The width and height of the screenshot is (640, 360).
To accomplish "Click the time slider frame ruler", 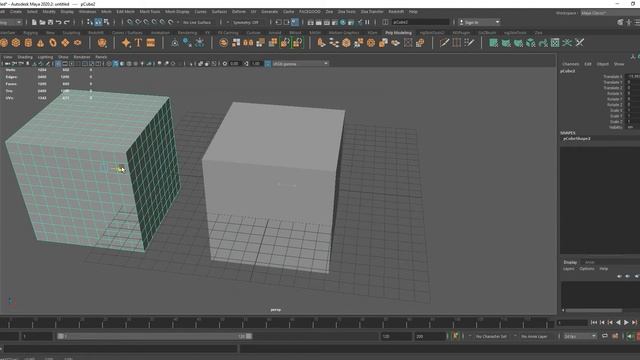I will pos(278,322).
